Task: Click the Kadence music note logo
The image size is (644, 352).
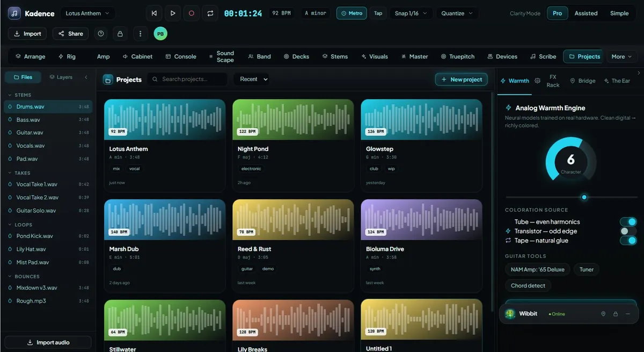Action: pos(14,13)
